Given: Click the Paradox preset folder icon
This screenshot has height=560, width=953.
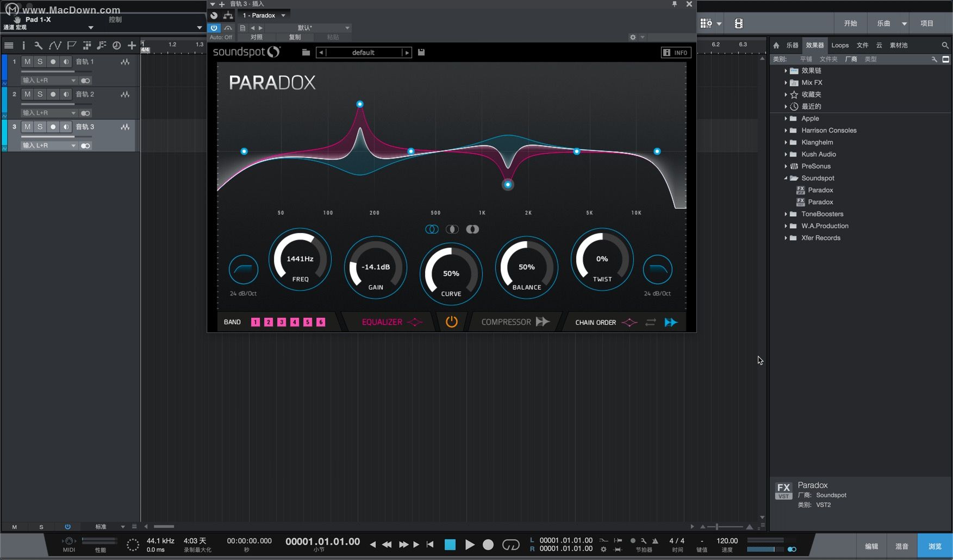Looking at the screenshot, I should [306, 52].
